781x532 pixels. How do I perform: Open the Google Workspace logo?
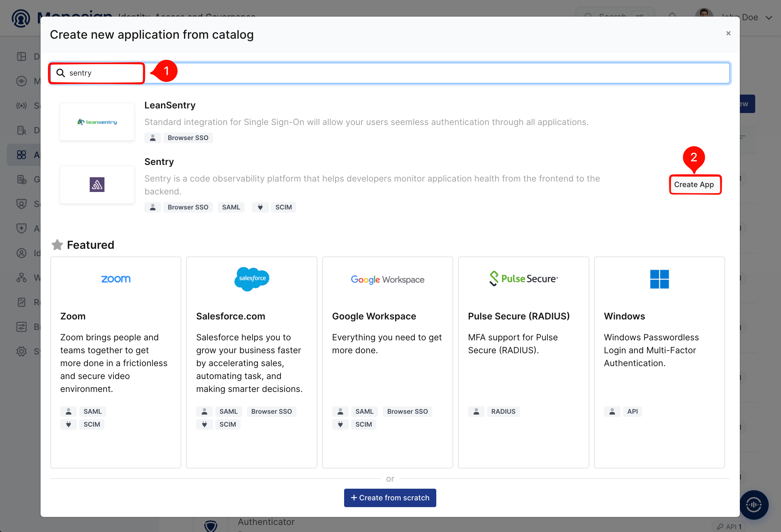coord(387,280)
